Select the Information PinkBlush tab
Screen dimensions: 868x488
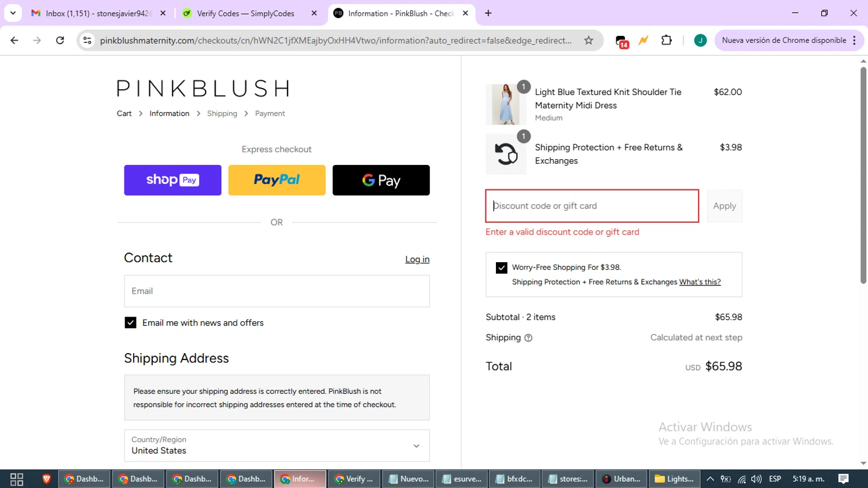click(401, 13)
